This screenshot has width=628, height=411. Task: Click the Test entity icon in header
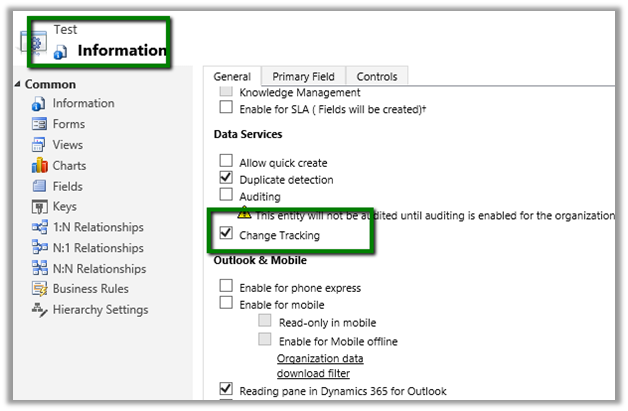click(x=33, y=47)
